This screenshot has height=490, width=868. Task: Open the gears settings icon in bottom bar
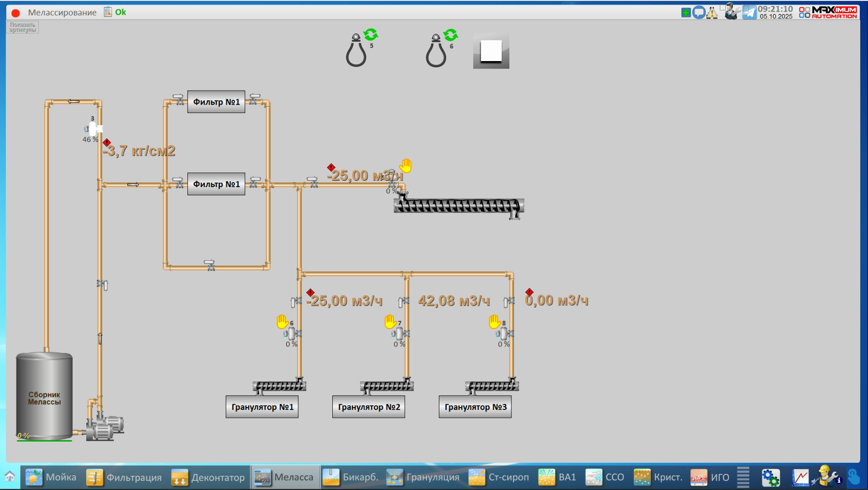point(770,477)
